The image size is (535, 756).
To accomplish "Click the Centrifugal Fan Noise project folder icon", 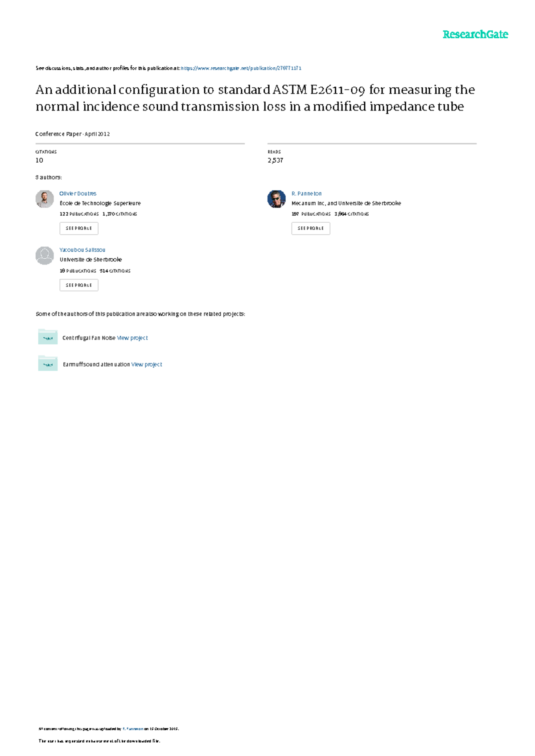I will (x=48, y=337).
